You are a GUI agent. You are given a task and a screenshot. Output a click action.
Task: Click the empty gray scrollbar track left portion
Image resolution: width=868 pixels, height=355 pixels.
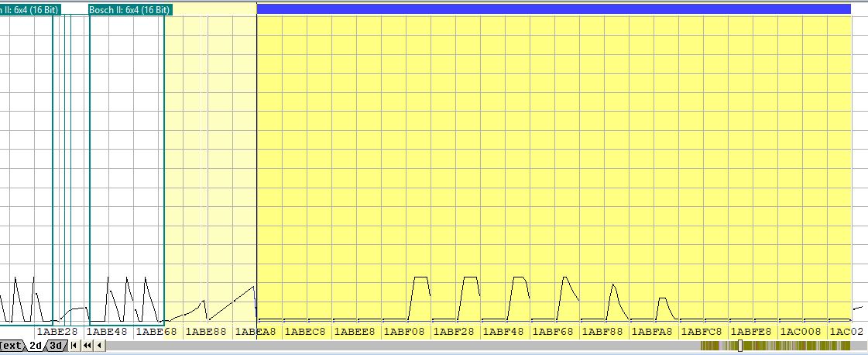pos(387,346)
